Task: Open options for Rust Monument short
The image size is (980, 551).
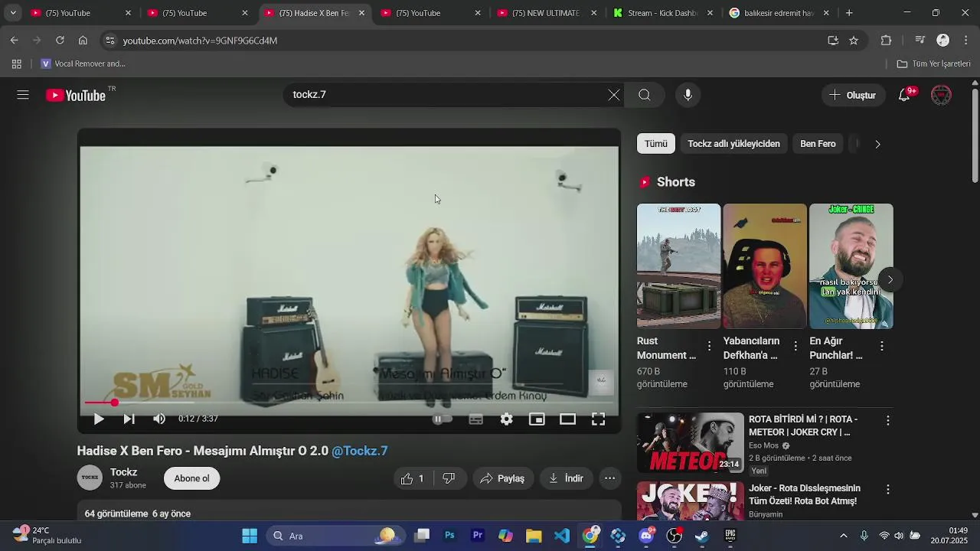Action: 709,346
